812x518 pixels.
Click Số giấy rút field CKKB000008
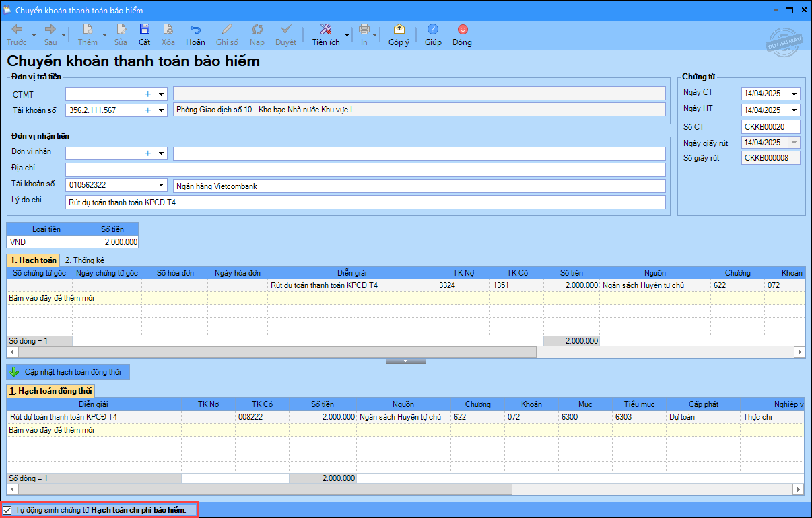click(771, 158)
